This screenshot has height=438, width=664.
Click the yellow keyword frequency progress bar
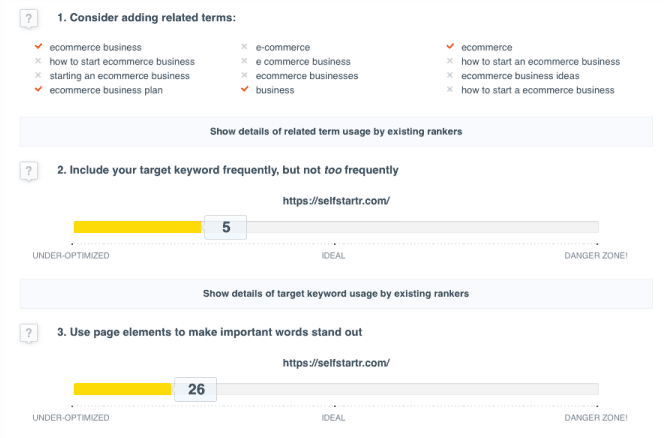click(138, 227)
